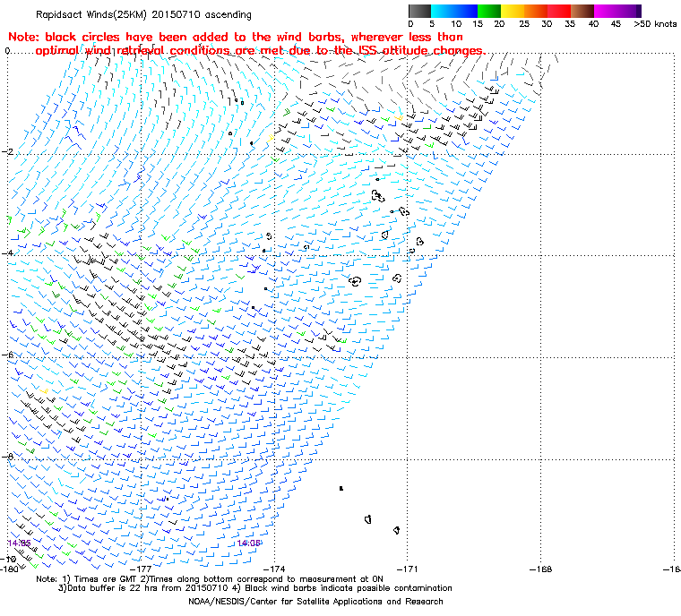The height and width of the screenshot is (616, 681).
Task: Click the title 'Rapidscat Winds(25KM) 20150710 ascending'
Action: point(143,14)
